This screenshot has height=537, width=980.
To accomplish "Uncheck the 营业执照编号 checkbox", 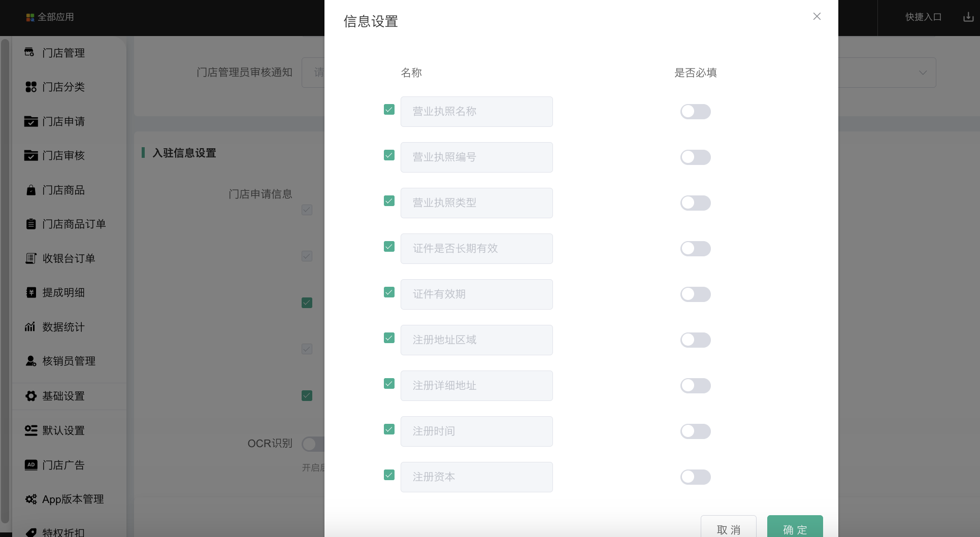I will tap(389, 155).
